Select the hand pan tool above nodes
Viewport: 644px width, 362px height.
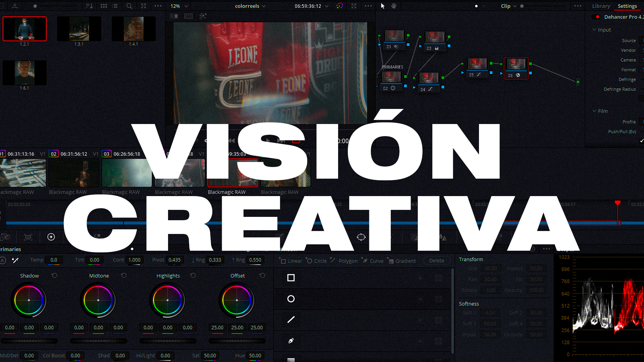(394, 6)
